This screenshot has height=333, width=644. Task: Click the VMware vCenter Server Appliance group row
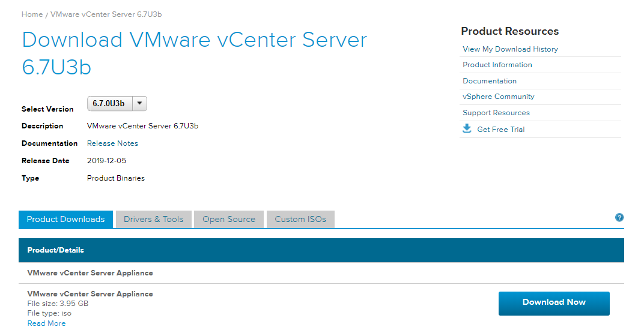321,273
